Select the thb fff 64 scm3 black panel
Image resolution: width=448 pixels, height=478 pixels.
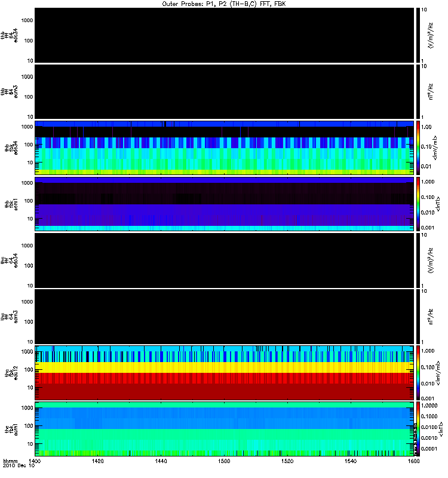point(224,92)
